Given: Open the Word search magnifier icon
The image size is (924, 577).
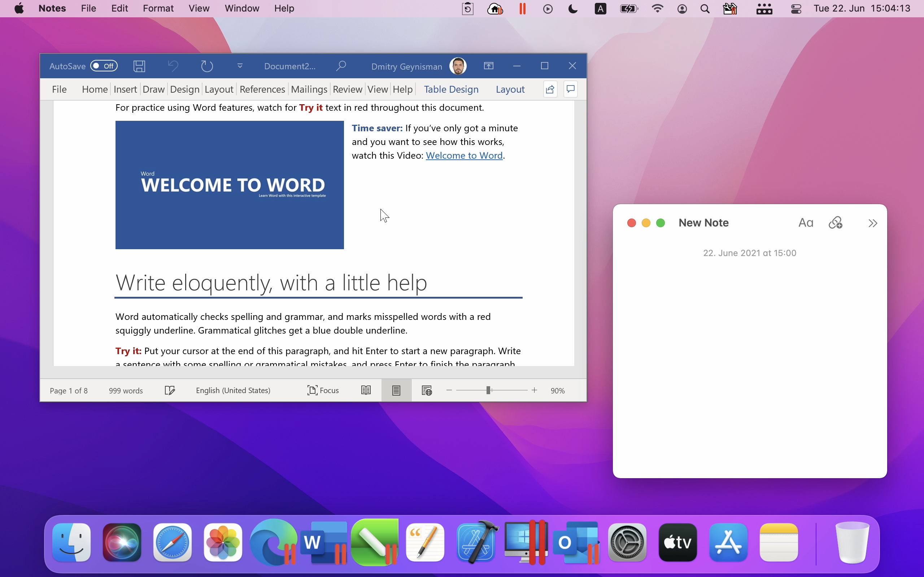Looking at the screenshot, I should tap(341, 66).
